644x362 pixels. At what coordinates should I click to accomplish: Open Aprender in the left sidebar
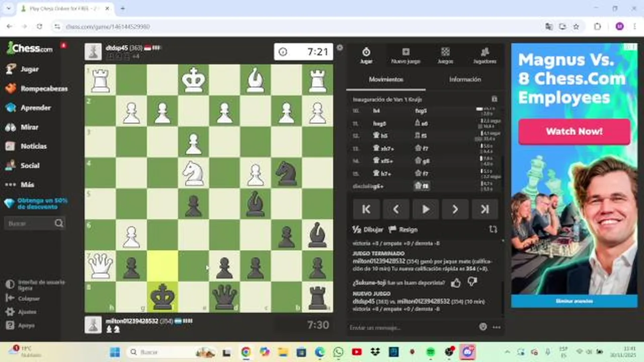28,108
